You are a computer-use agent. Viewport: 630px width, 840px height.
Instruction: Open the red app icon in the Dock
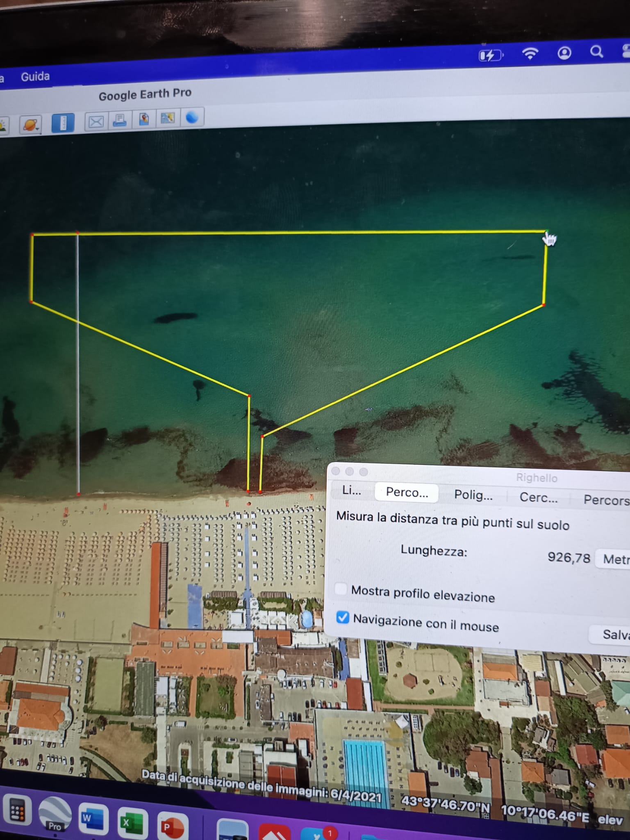click(x=275, y=833)
